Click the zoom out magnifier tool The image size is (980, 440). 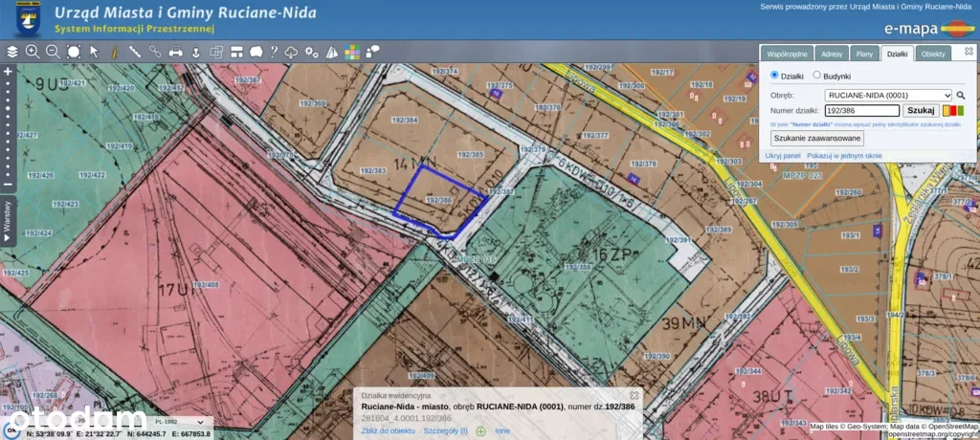click(x=53, y=52)
